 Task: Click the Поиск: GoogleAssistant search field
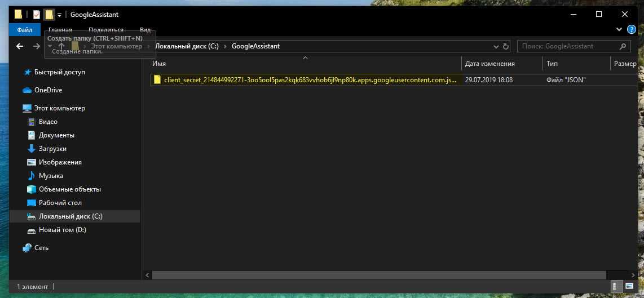(x=567, y=46)
